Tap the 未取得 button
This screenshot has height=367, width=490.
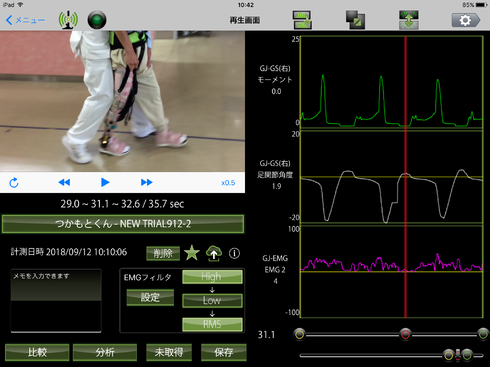tap(169, 352)
